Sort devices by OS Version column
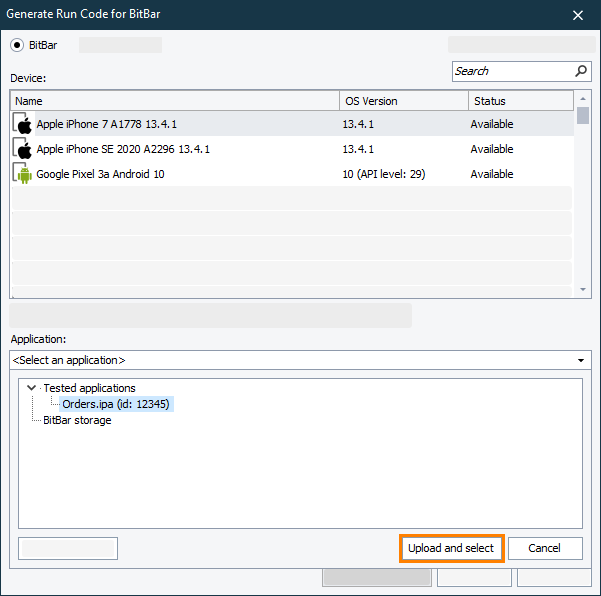 tap(404, 101)
